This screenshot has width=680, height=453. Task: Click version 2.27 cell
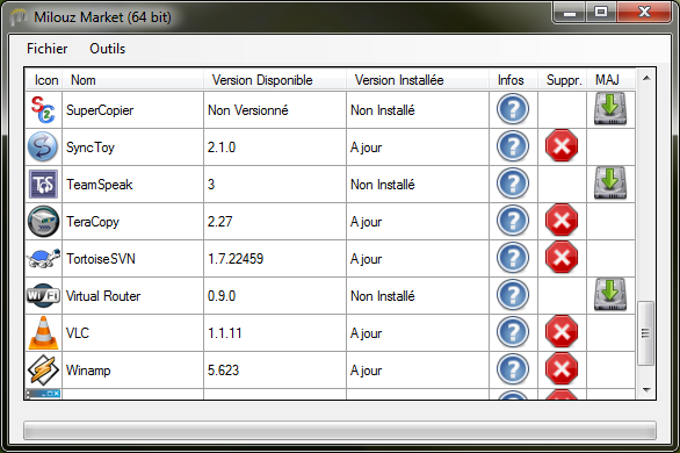tap(275, 222)
